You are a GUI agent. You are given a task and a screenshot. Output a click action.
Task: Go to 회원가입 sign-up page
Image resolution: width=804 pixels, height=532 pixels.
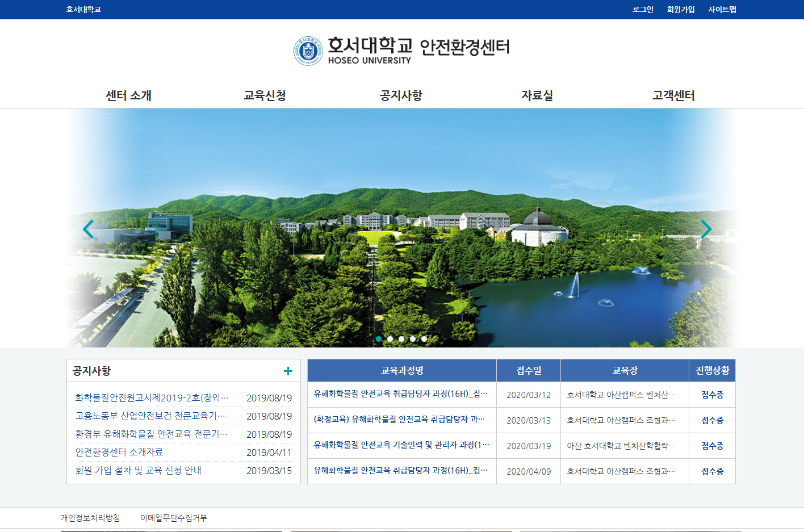[681, 10]
